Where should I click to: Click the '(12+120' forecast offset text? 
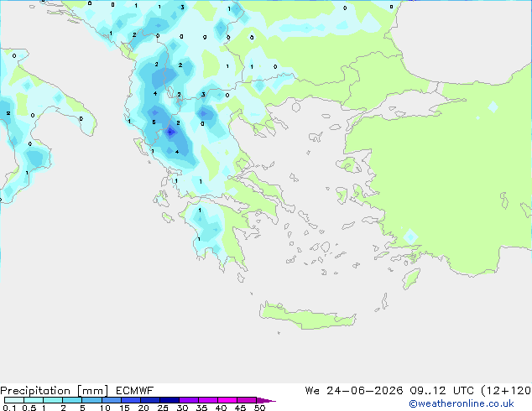(x=506, y=391)
